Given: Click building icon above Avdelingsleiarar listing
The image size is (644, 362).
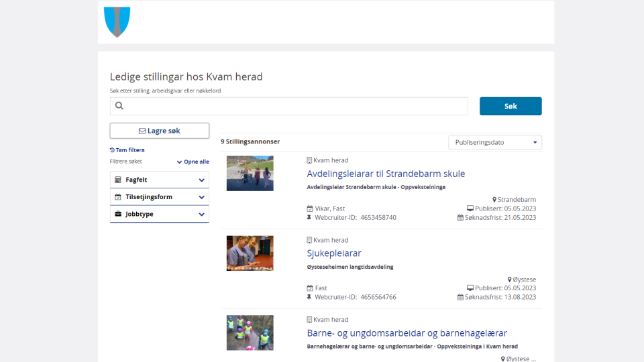Looking at the screenshot, I should (309, 160).
